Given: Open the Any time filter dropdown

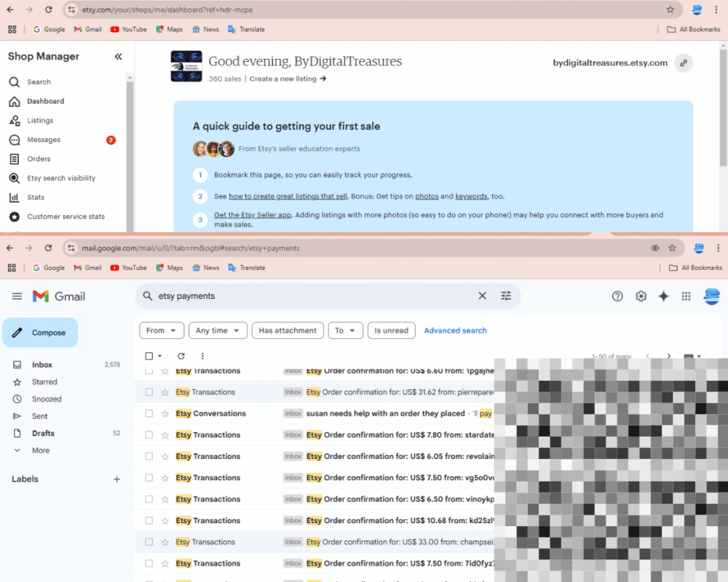Looking at the screenshot, I should [218, 330].
